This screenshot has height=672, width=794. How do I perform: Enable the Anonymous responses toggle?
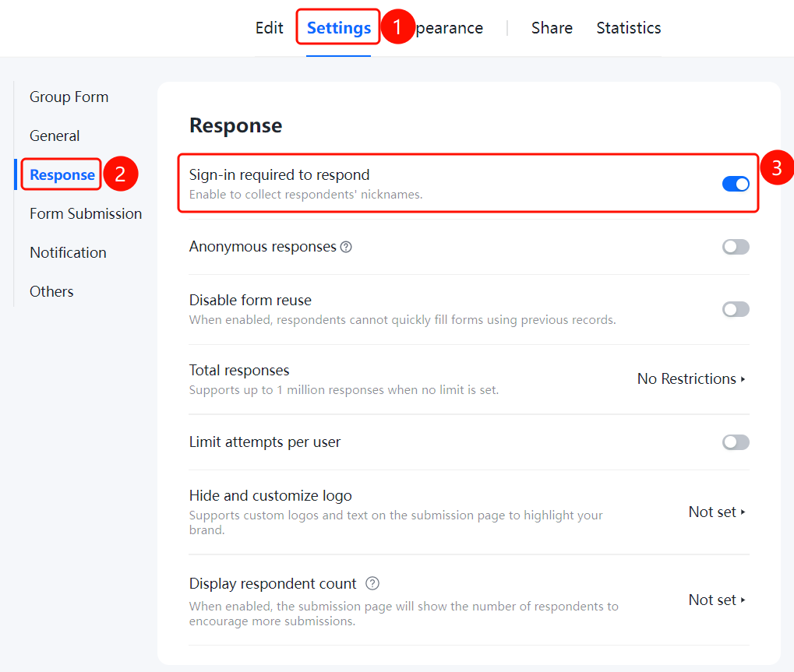[736, 247]
